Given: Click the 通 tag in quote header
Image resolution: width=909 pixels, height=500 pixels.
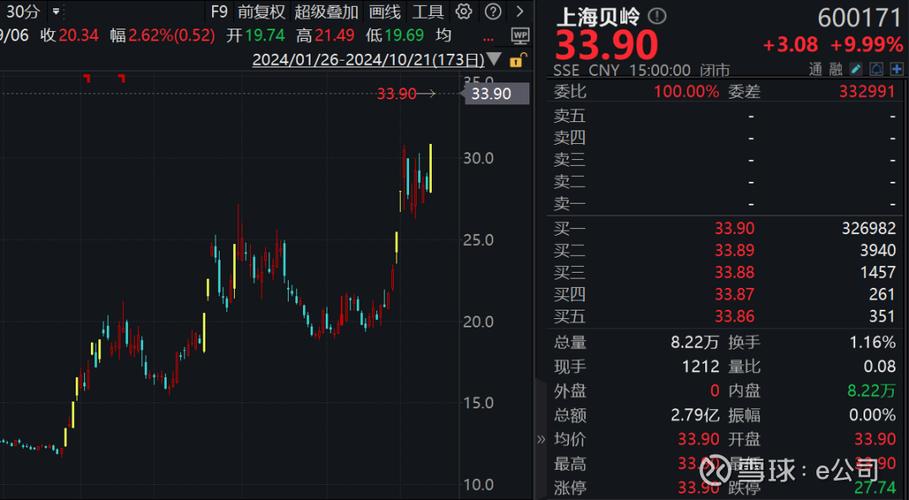Looking at the screenshot, I should pos(816,70).
